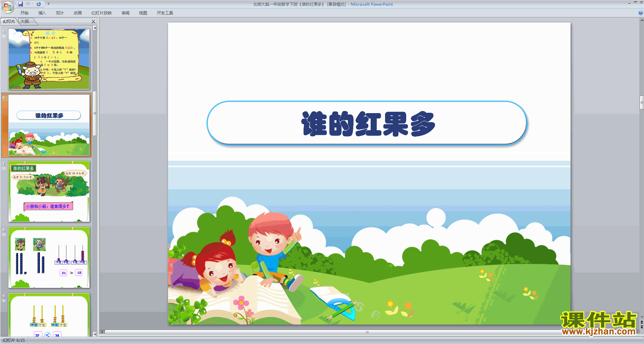Open the round Office button menu

pyautogui.click(x=7, y=7)
